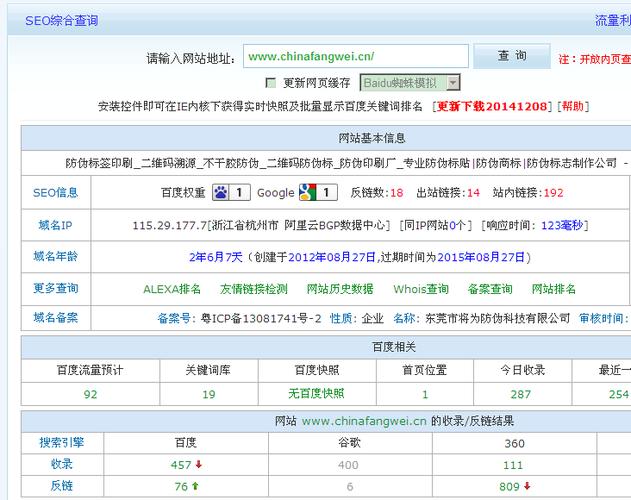The height and width of the screenshot is (500, 631).
Task: Click the 性质 label
Action: [341, 318]
